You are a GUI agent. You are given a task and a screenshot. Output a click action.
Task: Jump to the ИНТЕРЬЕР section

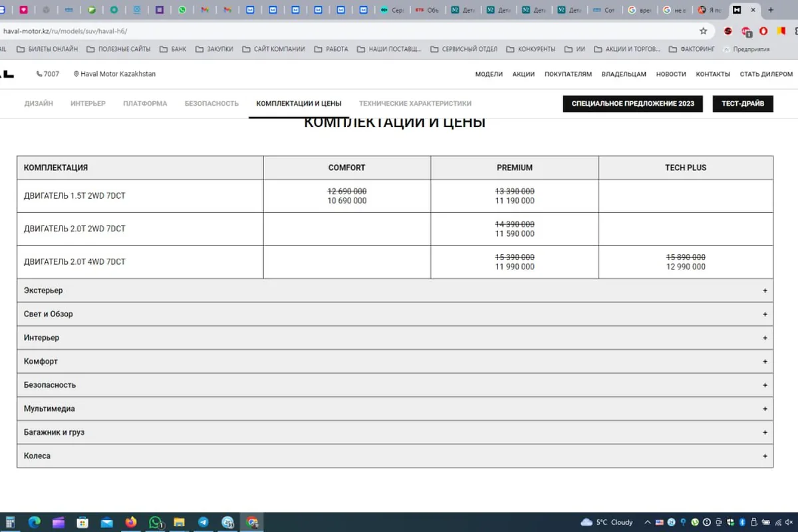click(88, 104)
